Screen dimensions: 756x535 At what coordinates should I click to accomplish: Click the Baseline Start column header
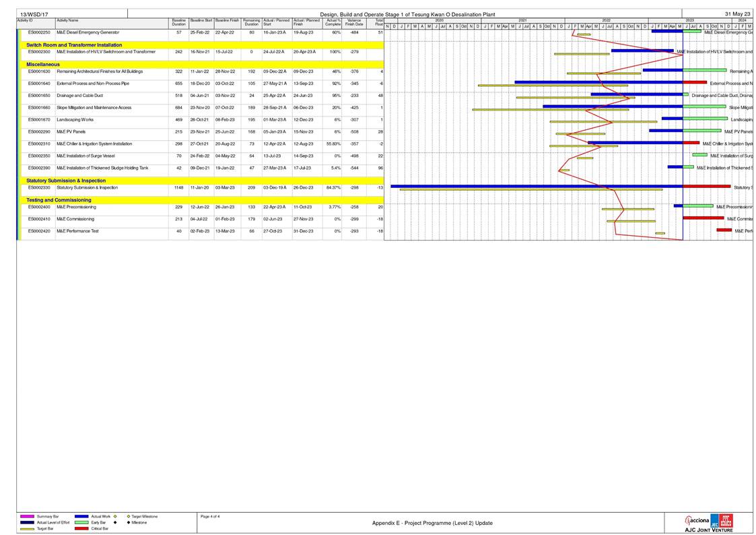(201, 21)
